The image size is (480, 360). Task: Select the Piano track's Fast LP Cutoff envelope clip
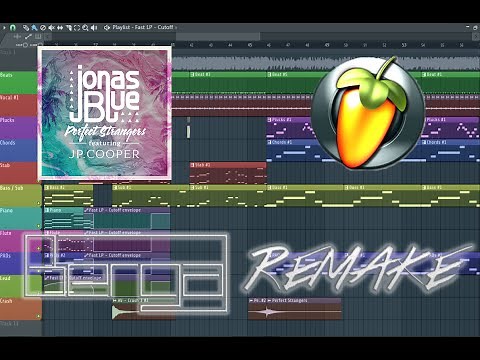(x=127, y=218)
